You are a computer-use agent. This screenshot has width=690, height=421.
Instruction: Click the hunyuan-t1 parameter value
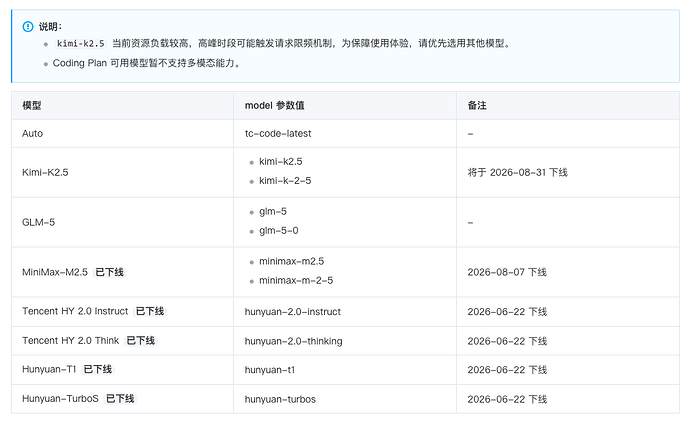click(270, 370)
